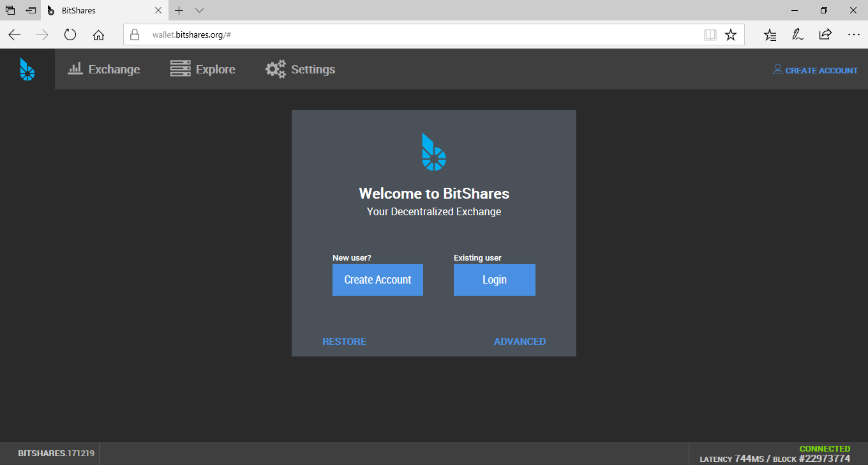This screenshot has width=868, height=465.
Task: Click the padlock site security icon
Action: (x=134, y=34)
